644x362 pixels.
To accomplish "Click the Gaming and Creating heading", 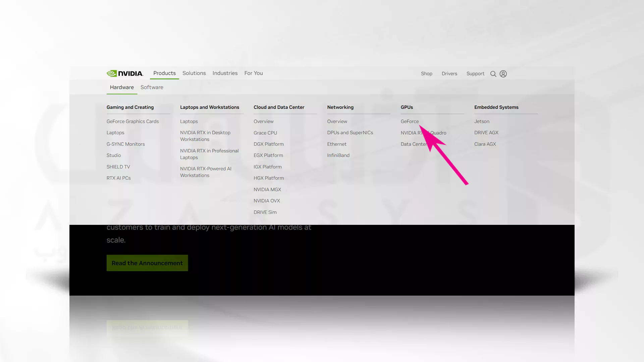I will tap(130, 107).
